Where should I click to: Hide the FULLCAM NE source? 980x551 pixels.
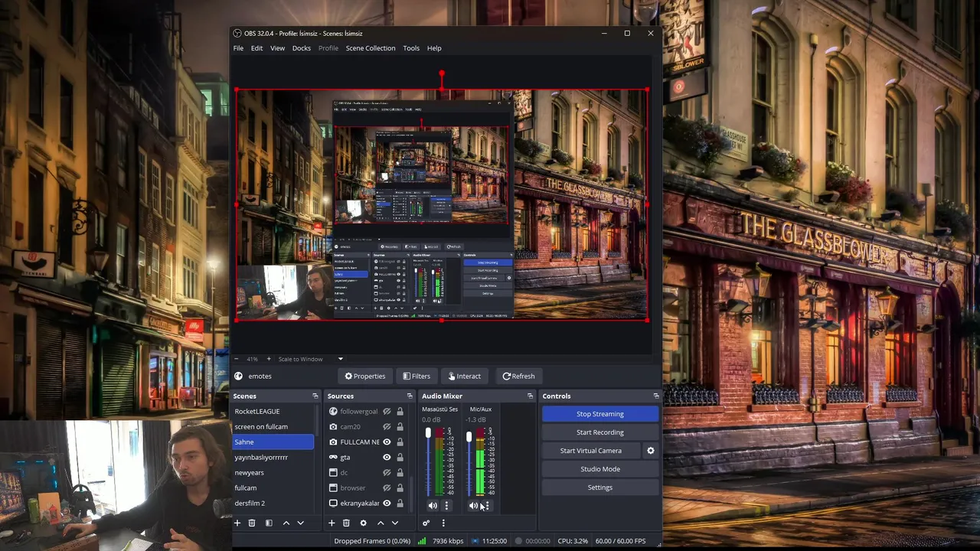(387, 442)
